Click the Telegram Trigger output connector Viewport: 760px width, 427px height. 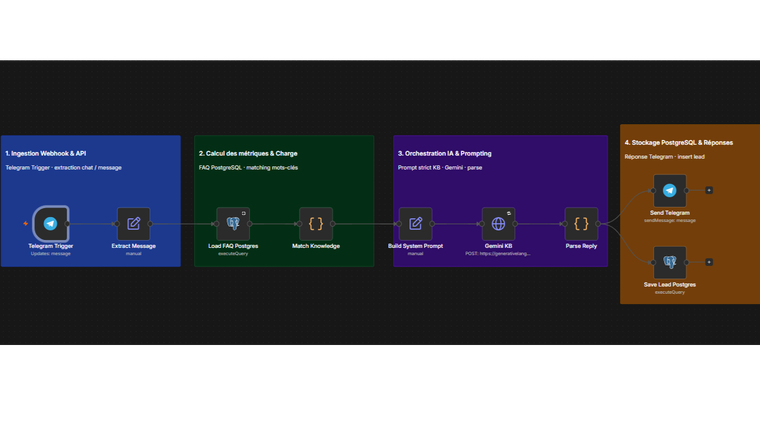coord(67,223)
